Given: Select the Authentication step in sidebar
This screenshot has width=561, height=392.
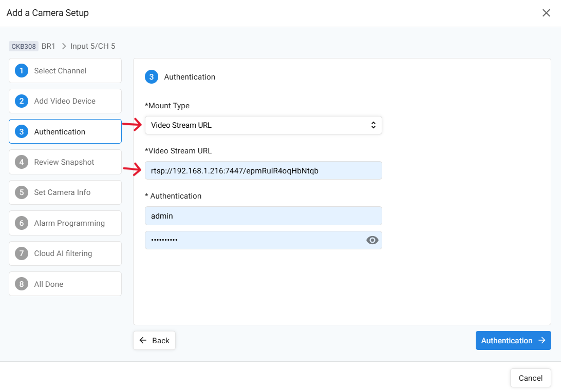Looking at the screenshot, I should [x=65, y=132].
